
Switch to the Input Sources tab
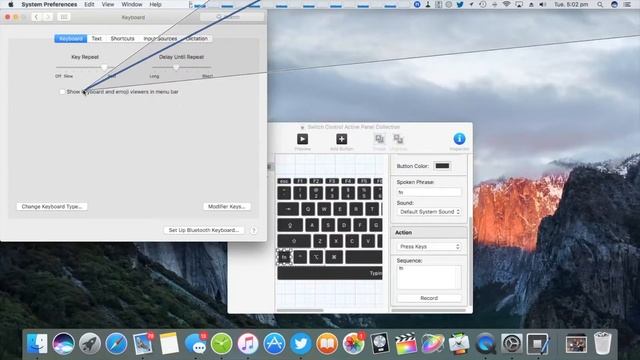click(x=160, y=38)
